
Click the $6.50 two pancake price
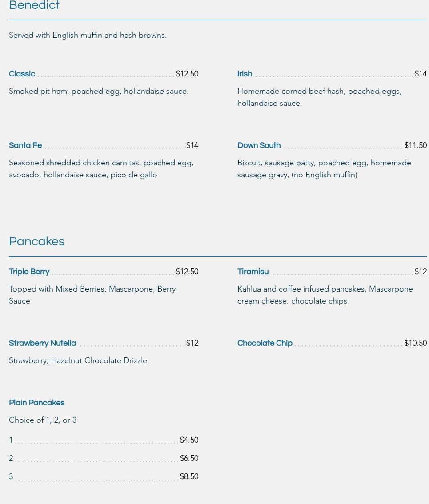189,458
